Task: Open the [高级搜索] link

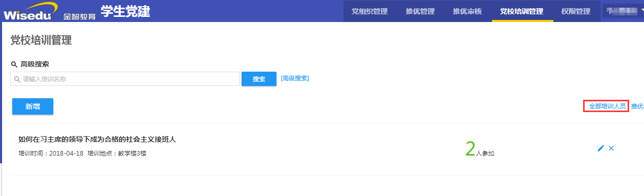Action: coord(295,78)
